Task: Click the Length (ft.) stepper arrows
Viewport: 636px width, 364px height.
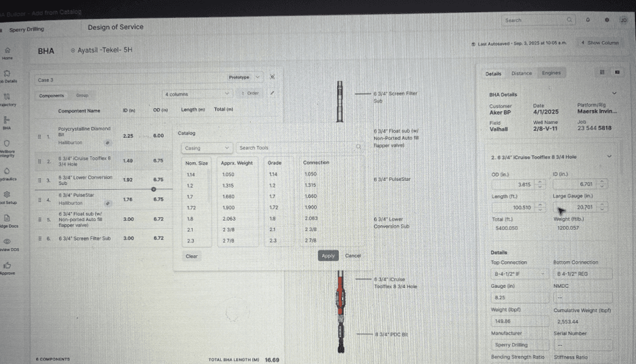Action: pyautogui.click(x=540, y=207)
